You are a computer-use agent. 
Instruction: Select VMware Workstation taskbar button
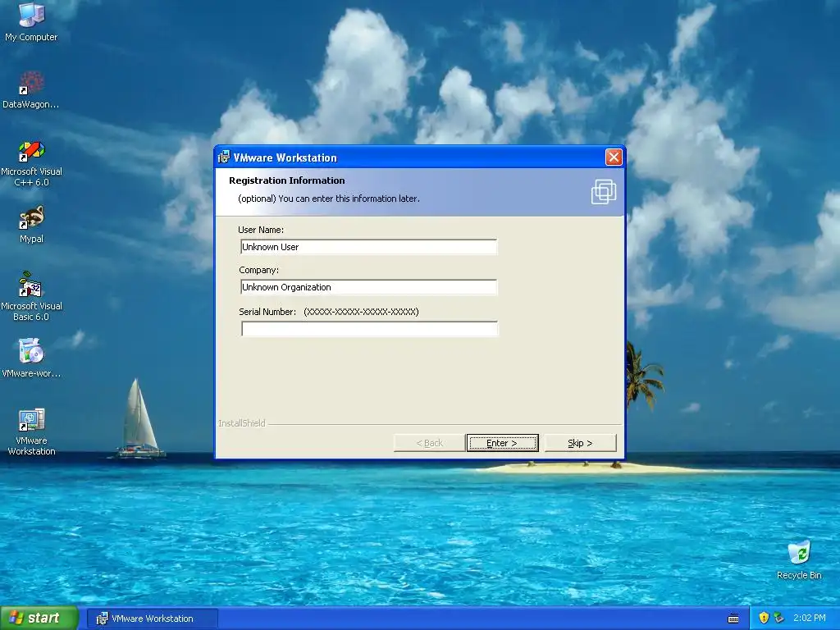(152, 619)
